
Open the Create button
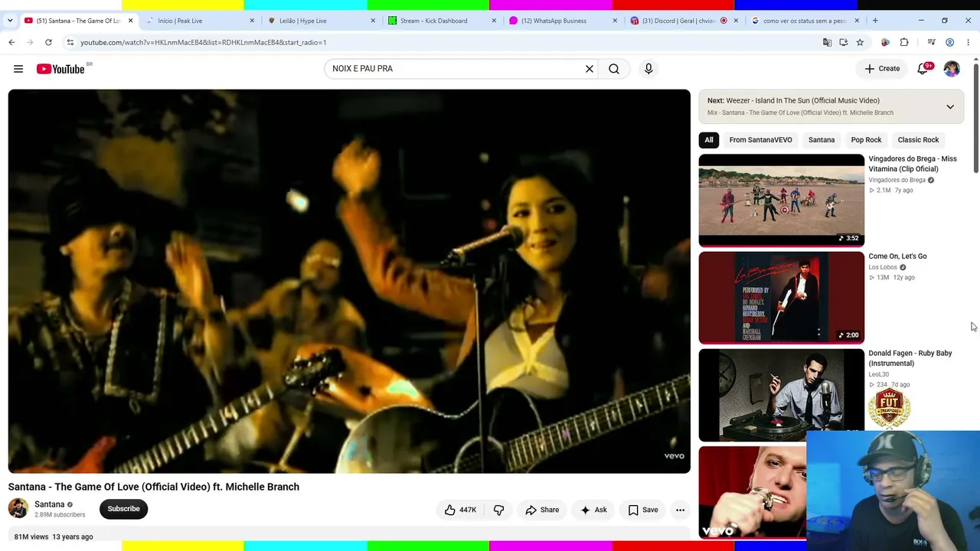click(x=881, y=69)
